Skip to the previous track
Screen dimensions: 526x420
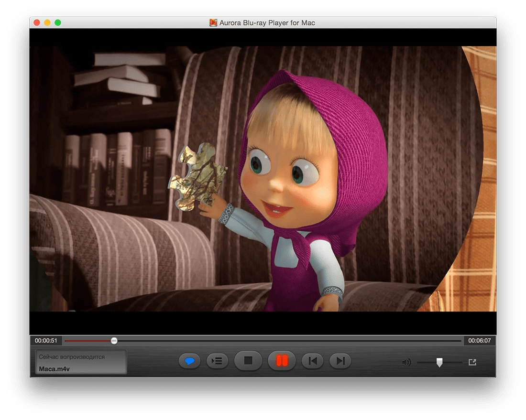coord(313,361)
